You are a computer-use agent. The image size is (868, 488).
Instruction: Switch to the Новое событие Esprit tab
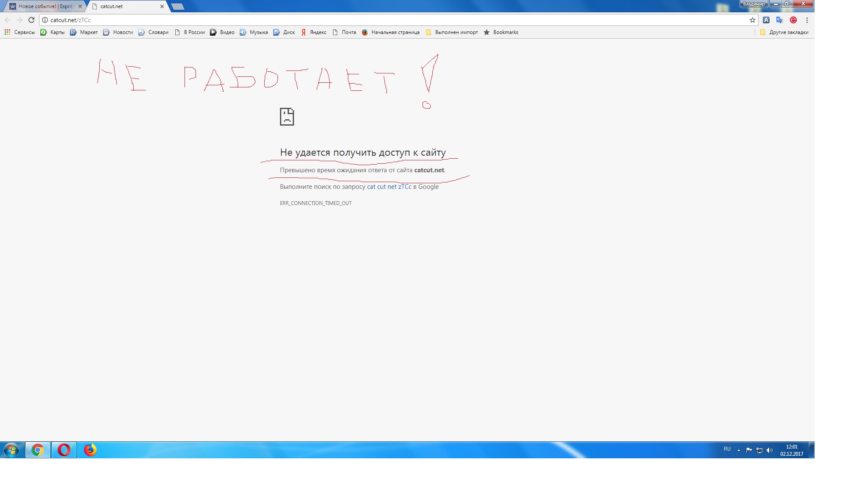(x=45, y=6)
